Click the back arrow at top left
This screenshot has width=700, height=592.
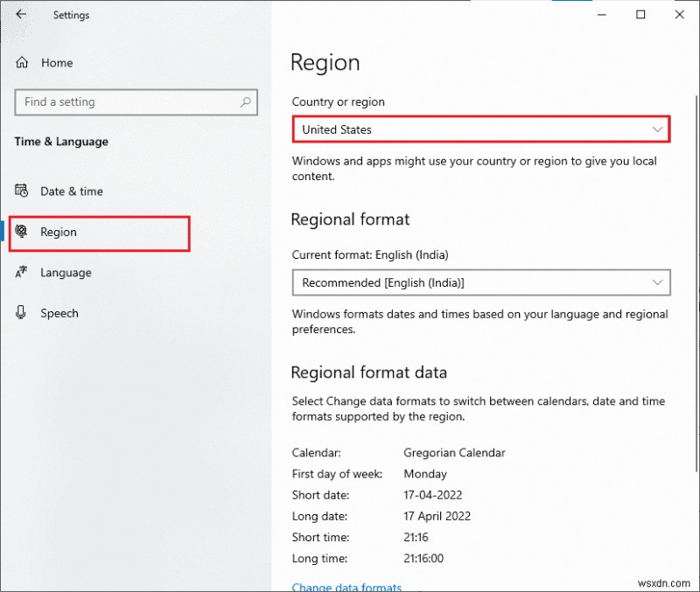point(21,14)
